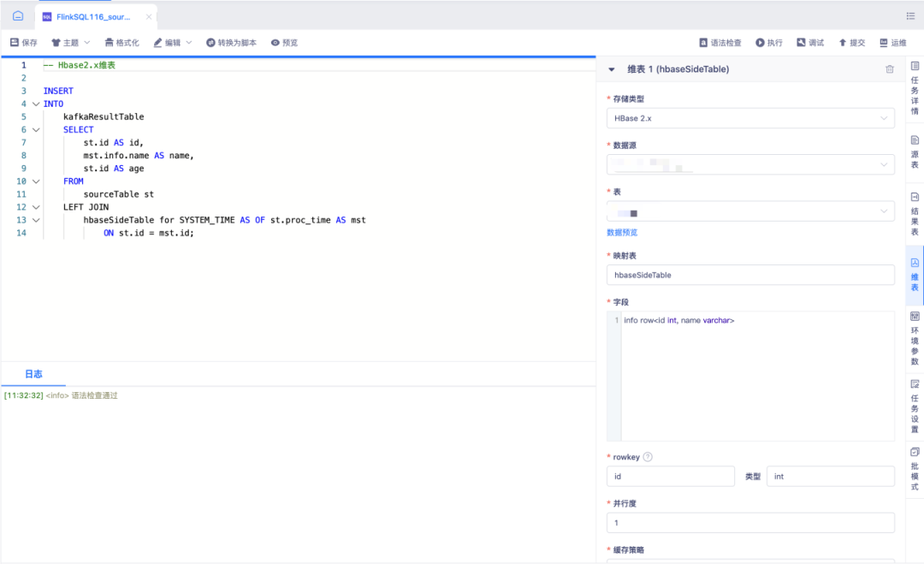Image resolution: width=924 pixels, height=564 pixels.
Task: Run 语法检查 syntax check
Action: pyautogui.click(x=720, y=43)
